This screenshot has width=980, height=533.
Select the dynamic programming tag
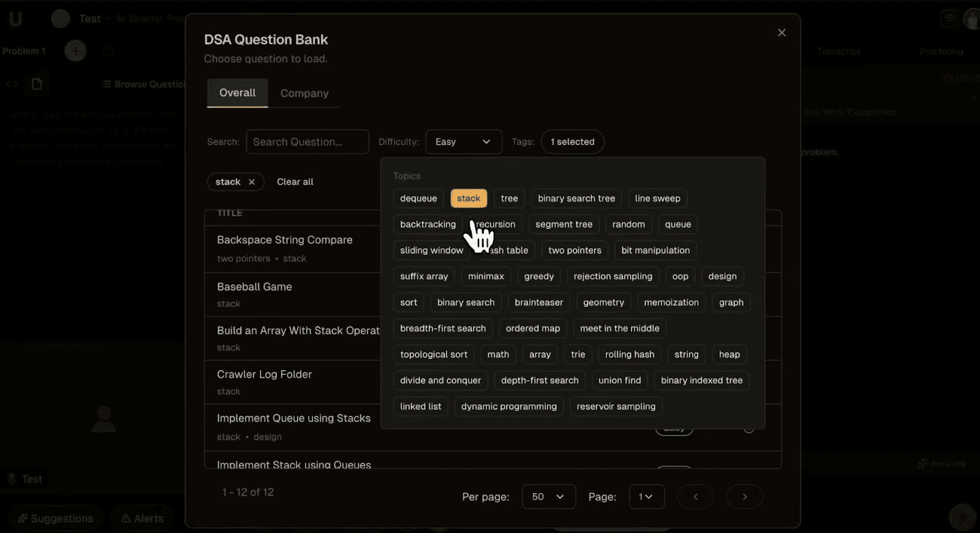509,407
